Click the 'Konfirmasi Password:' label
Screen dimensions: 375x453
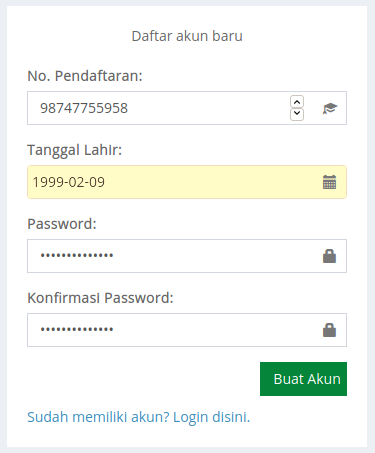point(100,298)
